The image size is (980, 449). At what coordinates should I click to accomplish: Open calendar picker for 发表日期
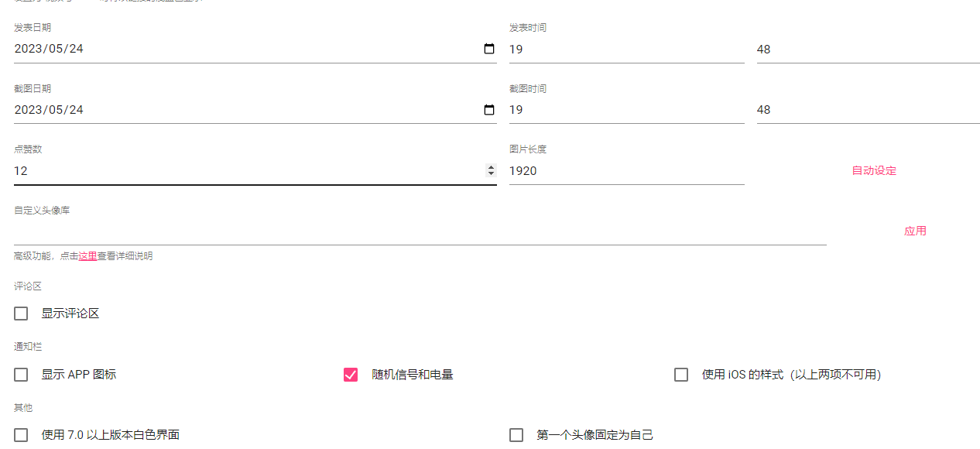(489, 49)
